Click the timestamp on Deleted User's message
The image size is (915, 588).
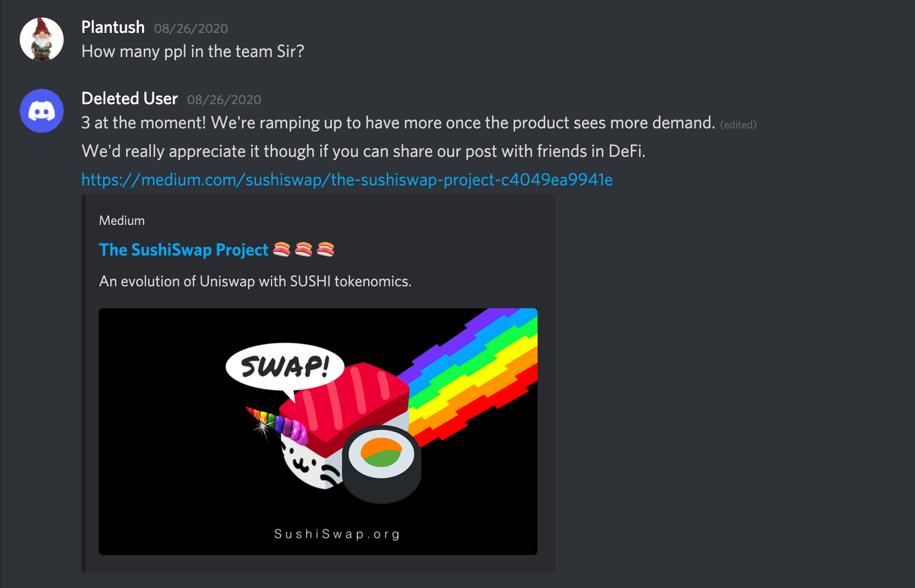pyautogui.click(x=224, y=100)
